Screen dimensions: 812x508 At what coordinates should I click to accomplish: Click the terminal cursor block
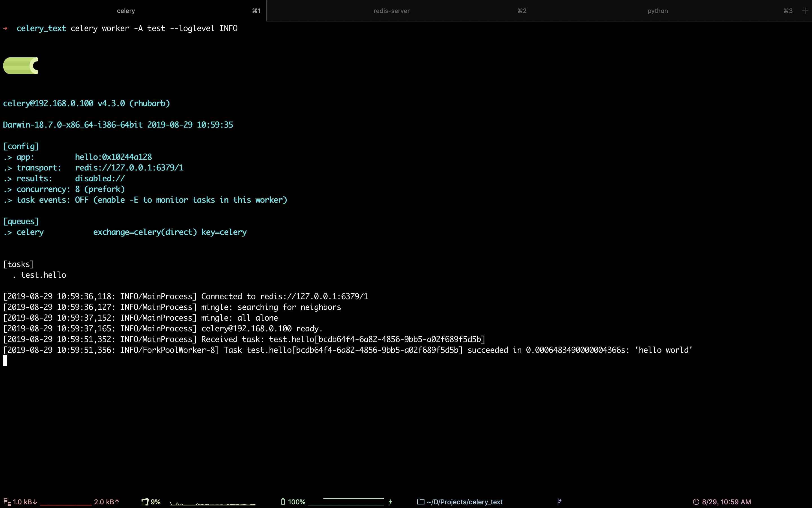point(5,360)
